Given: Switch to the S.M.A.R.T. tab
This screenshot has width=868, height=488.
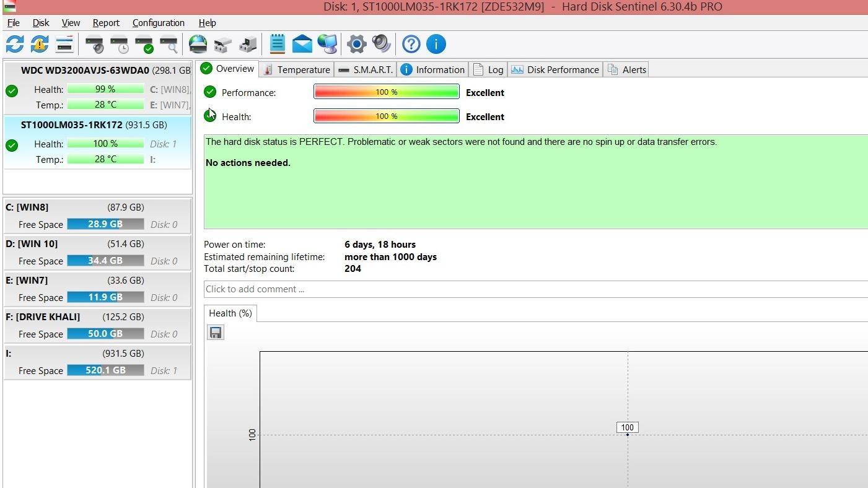Looking at the screenshot, I should [366, 69].
